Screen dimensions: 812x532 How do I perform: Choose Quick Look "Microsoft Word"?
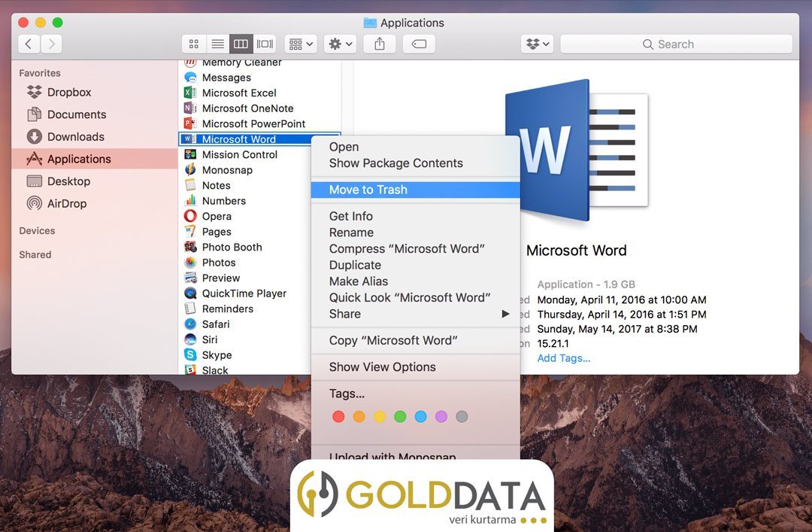[x=415, y=298]
